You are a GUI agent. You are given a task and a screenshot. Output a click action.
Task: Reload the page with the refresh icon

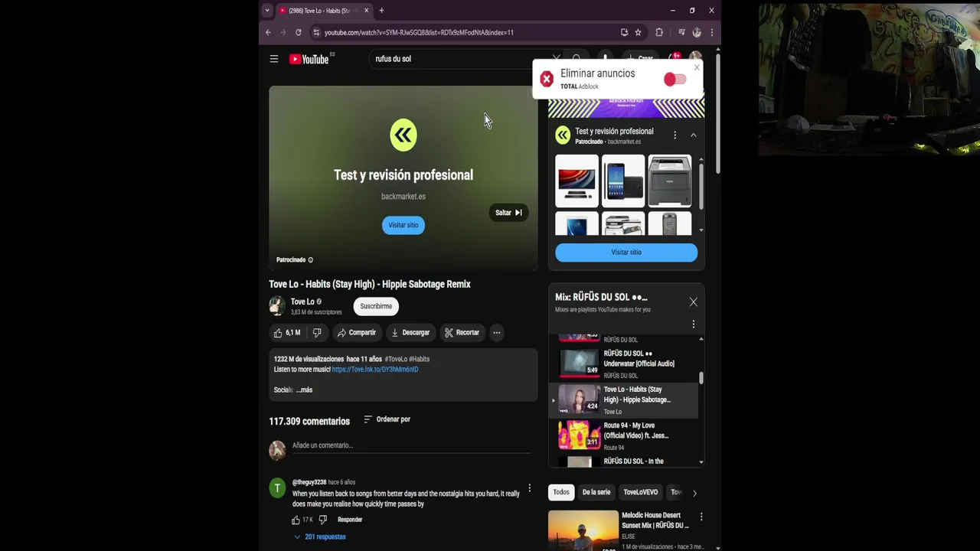298,32
